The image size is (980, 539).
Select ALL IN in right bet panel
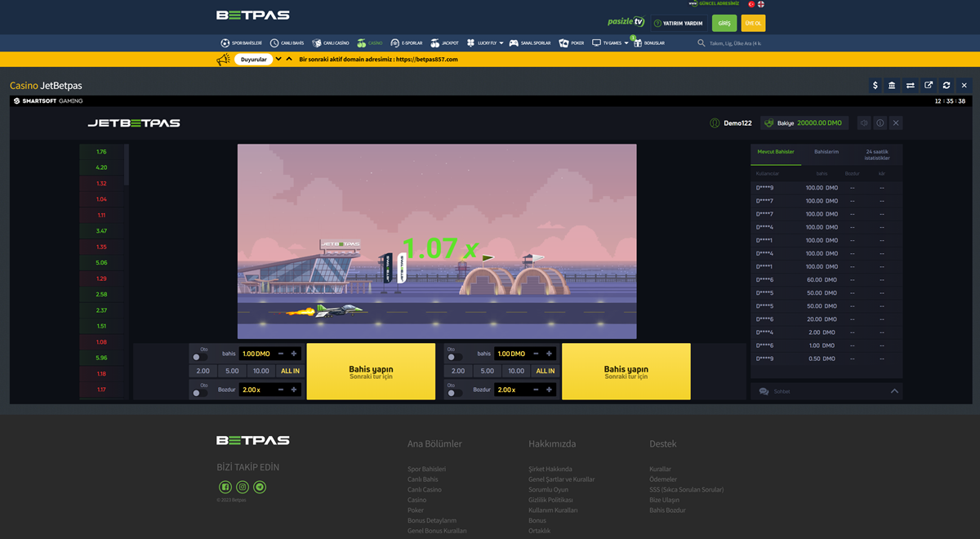[546, 371]
